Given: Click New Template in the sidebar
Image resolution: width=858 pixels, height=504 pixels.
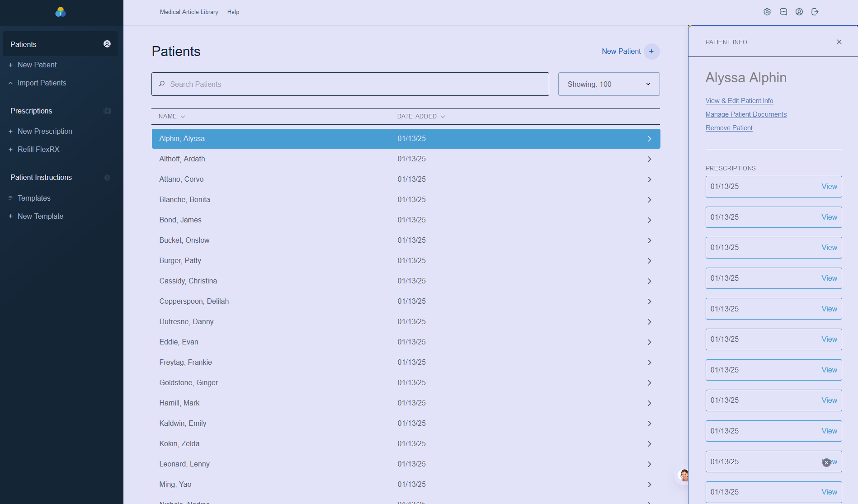Looking at the screenshot, I should [x=40, y=216].
